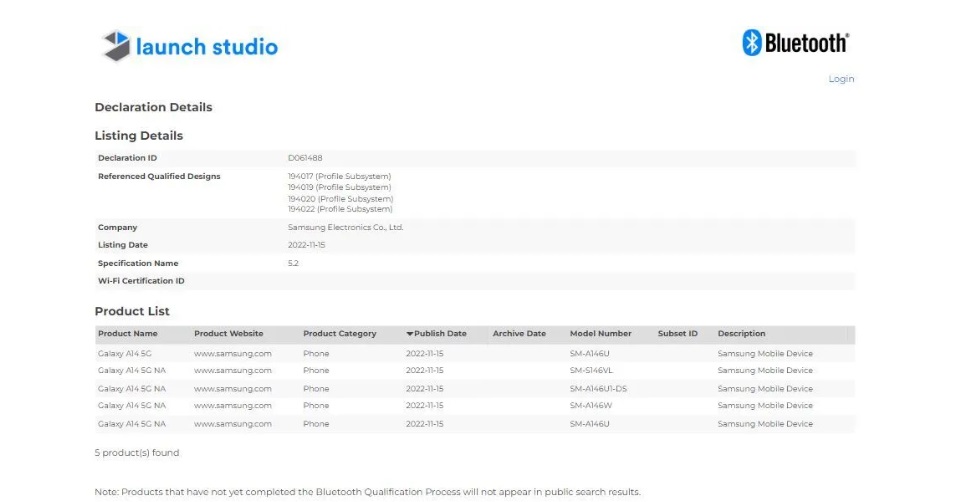This screenshot has height=502, width=954.
Task: Click referenced design 194019 (Profile Subsystem)
Action: [x=339, y=187]
